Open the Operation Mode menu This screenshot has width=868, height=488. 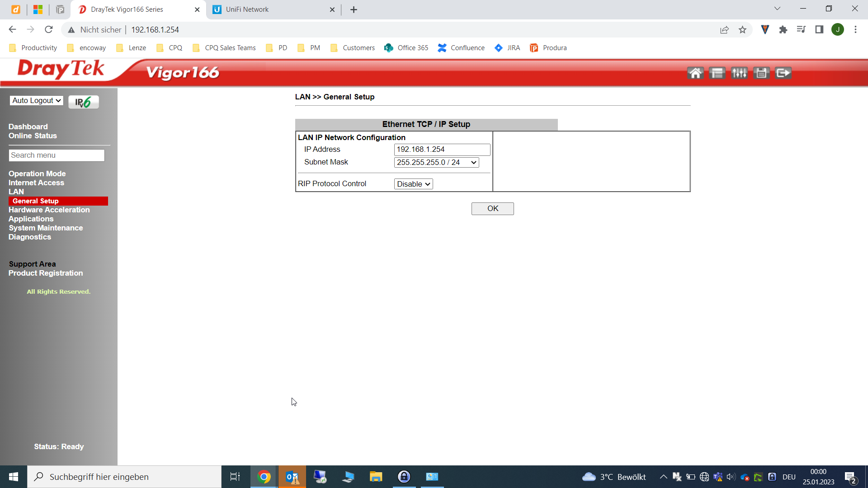coord(37,174)
